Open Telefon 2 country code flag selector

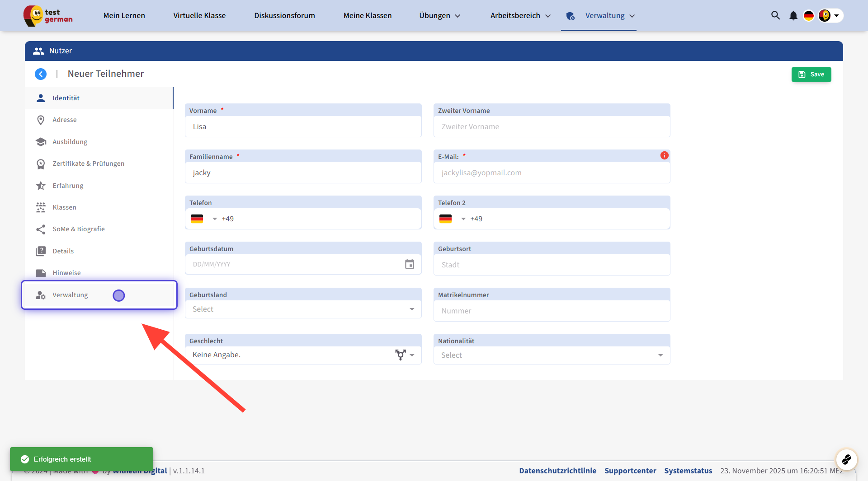click(x=452, y=219)
